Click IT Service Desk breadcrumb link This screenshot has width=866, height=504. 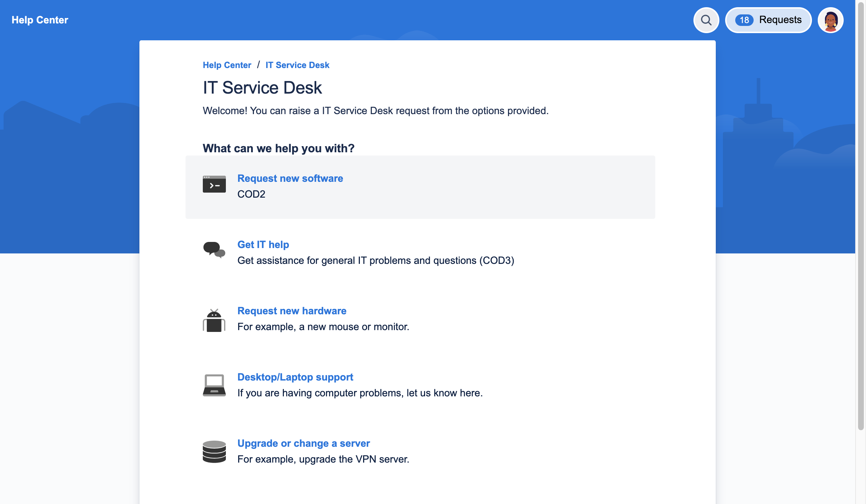297,65
